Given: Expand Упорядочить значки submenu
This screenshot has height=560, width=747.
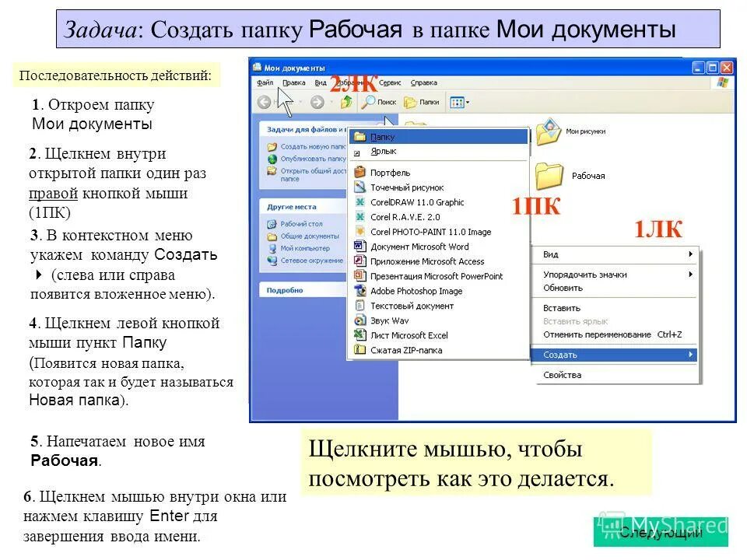Looking at the screenshot, I should click(x=614, y=275).
